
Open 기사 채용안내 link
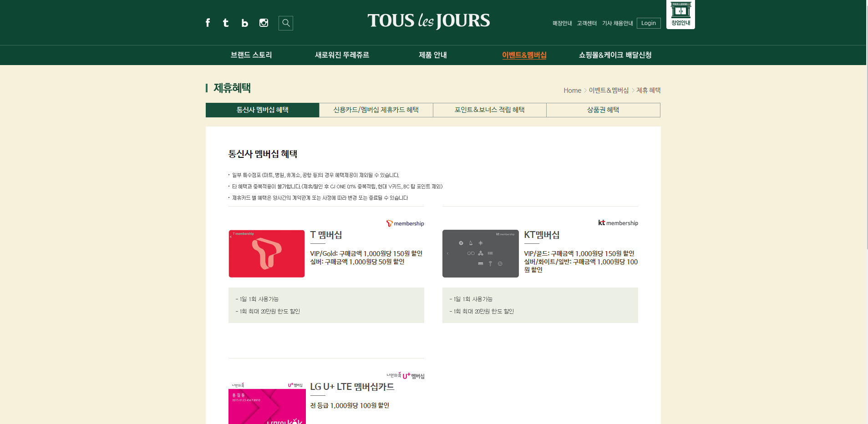click(x=617, y=23)
